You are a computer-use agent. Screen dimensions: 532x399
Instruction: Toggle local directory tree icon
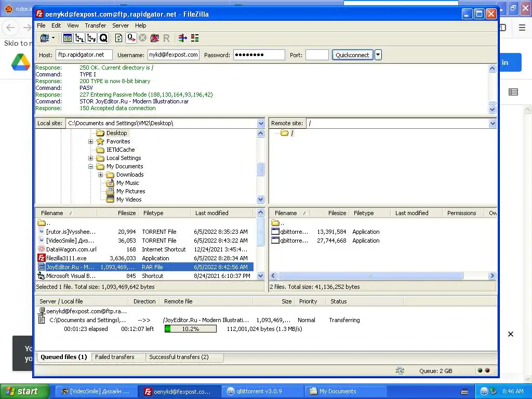pyautogui.click(x=79, y=38)
